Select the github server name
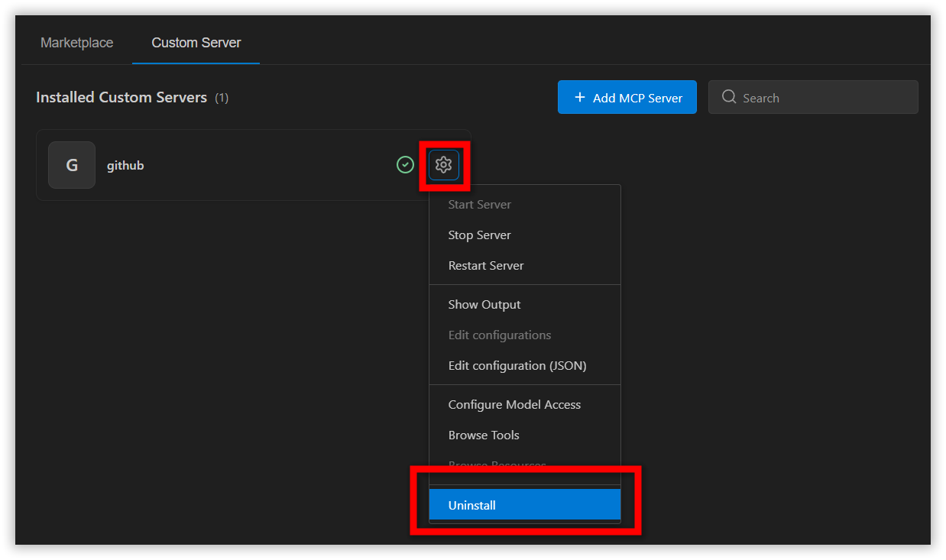 (125, 165)
